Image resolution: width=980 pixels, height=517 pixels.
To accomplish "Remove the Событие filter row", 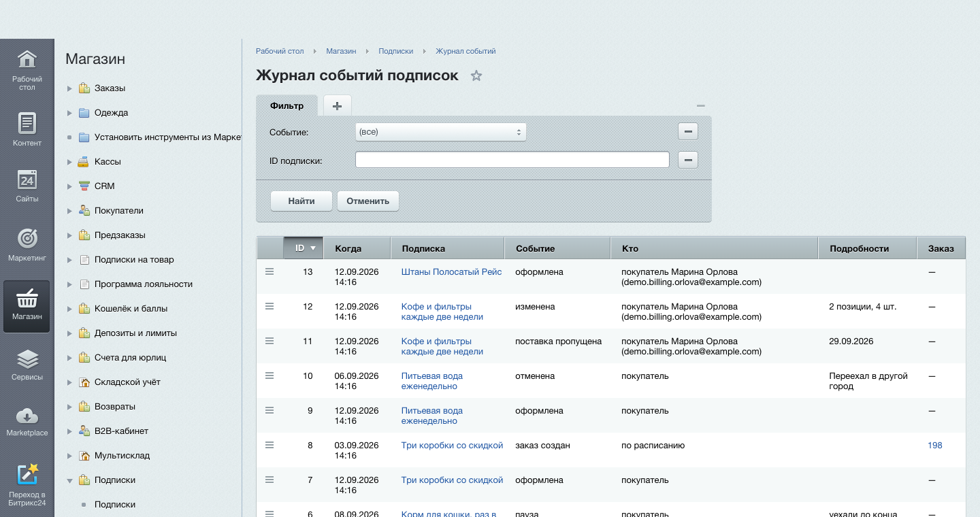I will (x=688, y=131).
